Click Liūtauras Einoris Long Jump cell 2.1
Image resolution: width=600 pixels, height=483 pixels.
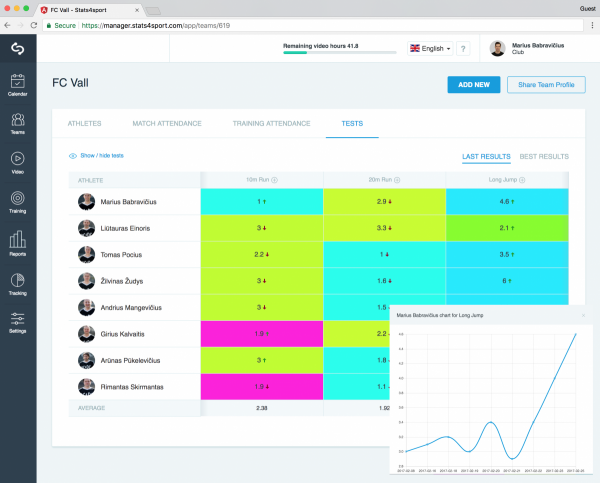(x=507, y=228)
